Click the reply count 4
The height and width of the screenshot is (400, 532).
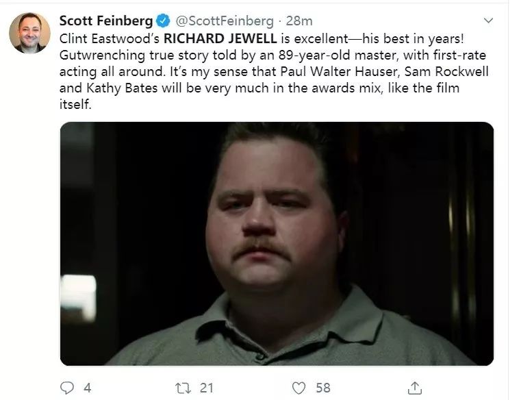click(x=87, y=388)
